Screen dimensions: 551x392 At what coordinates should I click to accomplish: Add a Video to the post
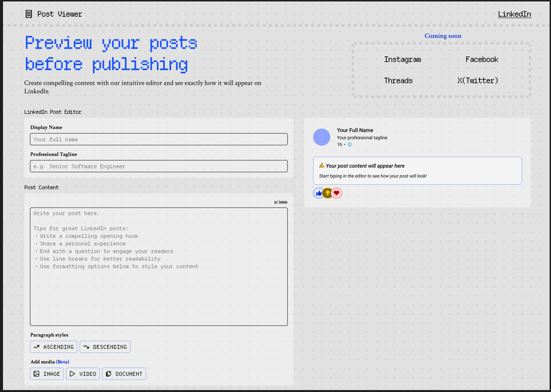(x=83, y=374)
